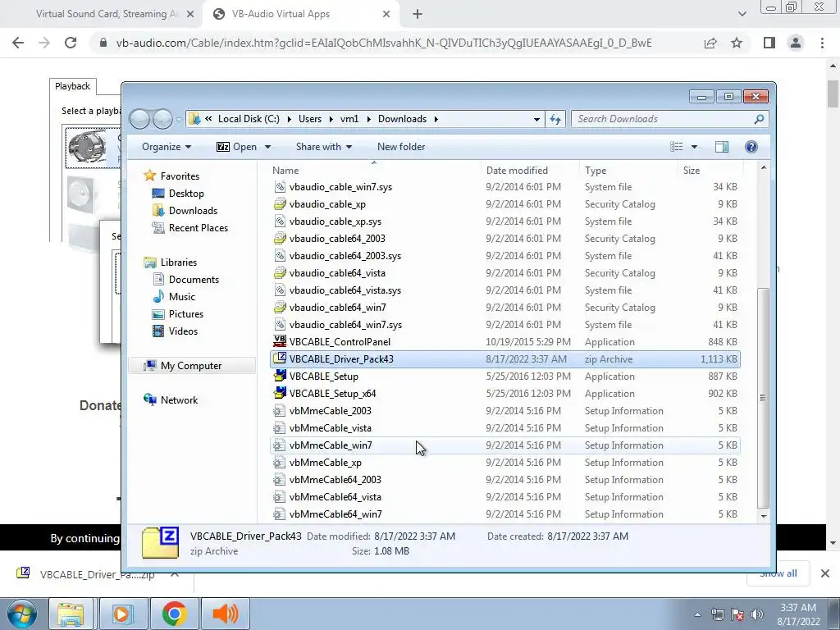Viewport: 840px width, 630px height.
Task: Click the Chrome URL address bar
Action: 383,43
